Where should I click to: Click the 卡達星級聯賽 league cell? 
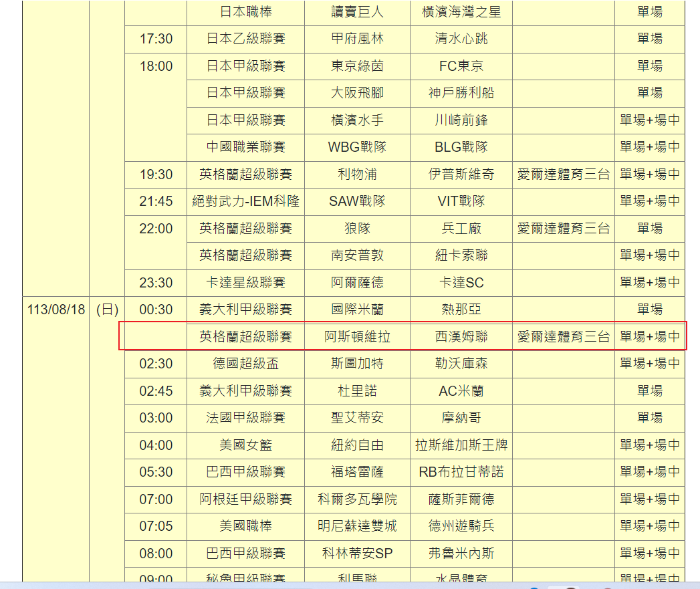pyautogui.click(x=245, y=283)
